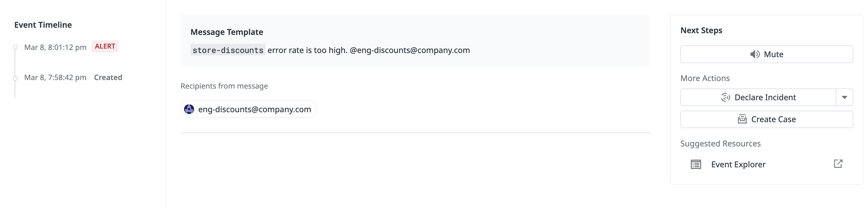868x208 pixels.
Task: Click the Created event label
Action: tap(108, 78)
